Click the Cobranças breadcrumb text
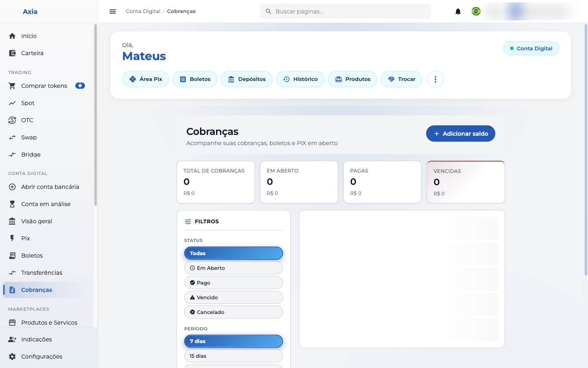 (181, 11)
